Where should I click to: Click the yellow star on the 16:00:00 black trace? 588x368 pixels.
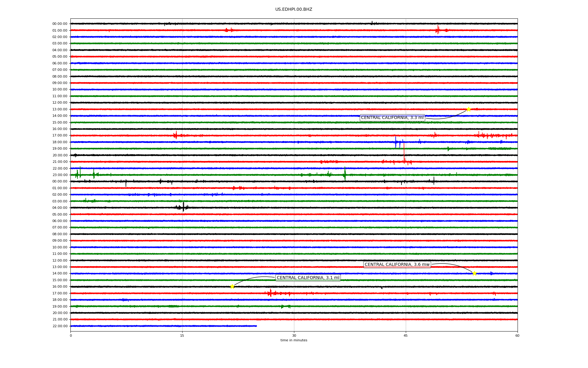point(232,286)
